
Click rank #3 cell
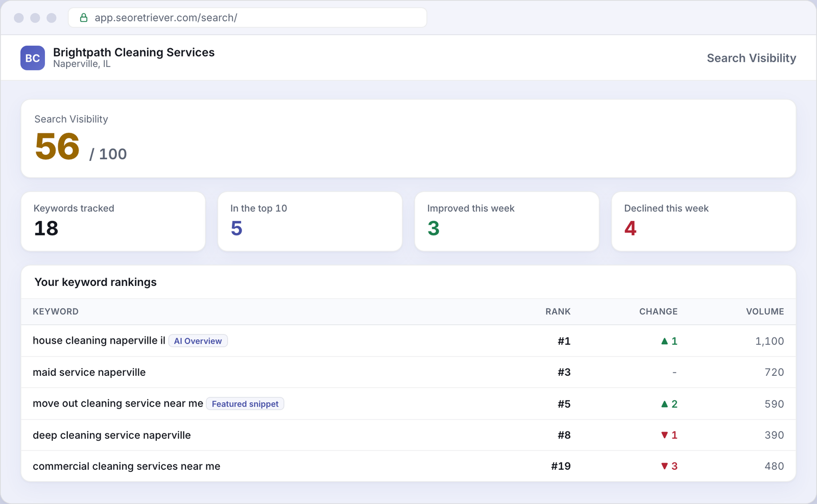[564, 372]
